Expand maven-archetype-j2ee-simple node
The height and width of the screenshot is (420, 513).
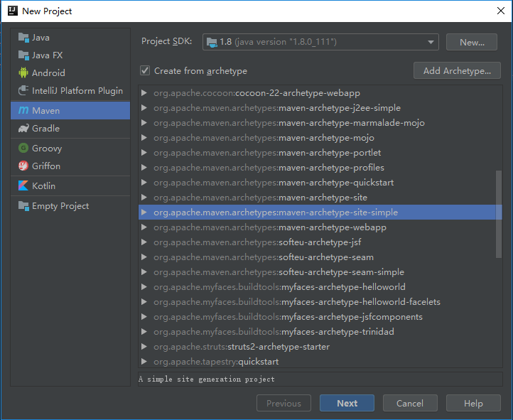144,108
